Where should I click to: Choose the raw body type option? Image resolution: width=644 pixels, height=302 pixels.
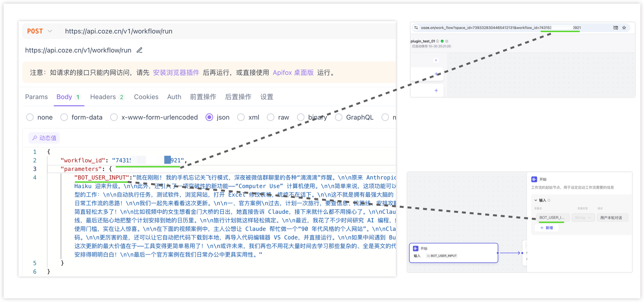[271, 117]
